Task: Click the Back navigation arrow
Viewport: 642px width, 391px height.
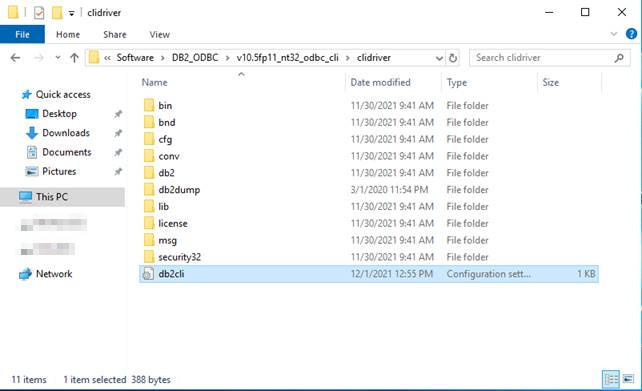Action: coord(15,58)
